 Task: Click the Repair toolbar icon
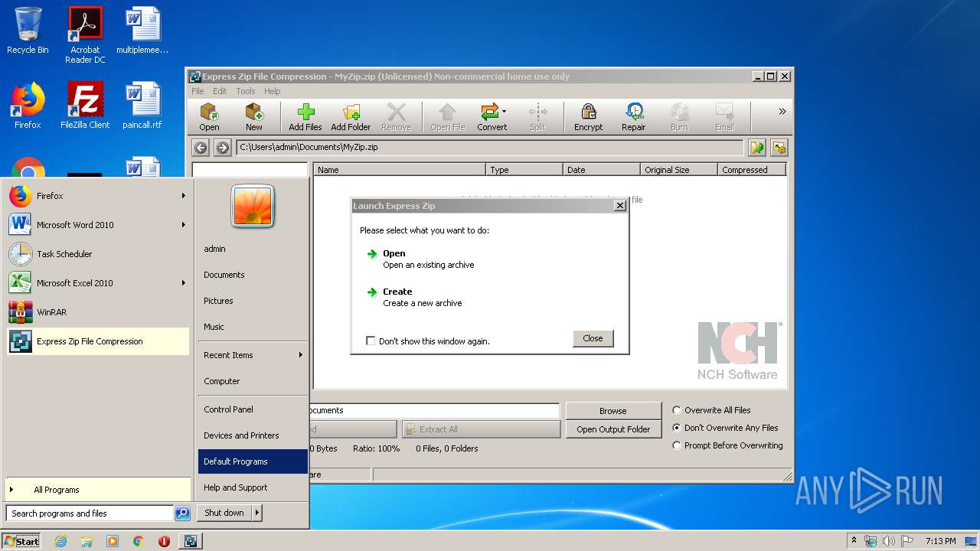pyautogui.click(x=633, y=117)
